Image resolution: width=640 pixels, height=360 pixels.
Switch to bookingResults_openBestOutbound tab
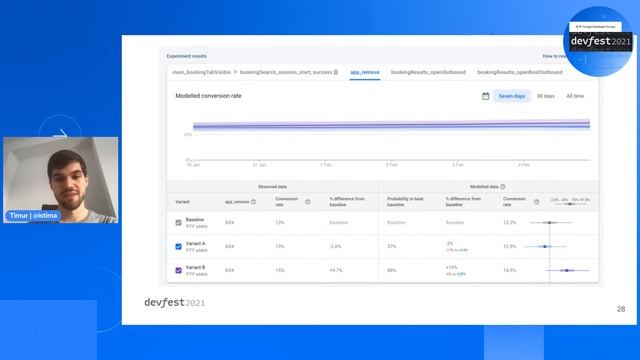[520, 72]
